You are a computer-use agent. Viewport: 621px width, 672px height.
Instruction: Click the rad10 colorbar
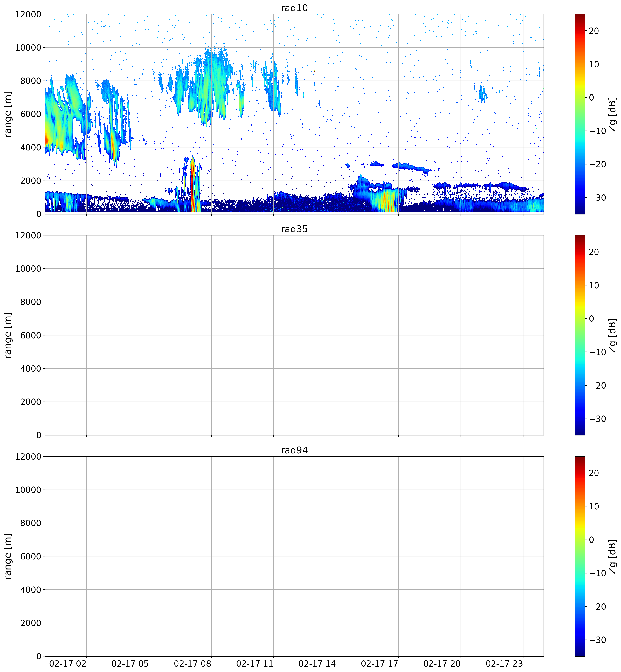tap(580, 114)
